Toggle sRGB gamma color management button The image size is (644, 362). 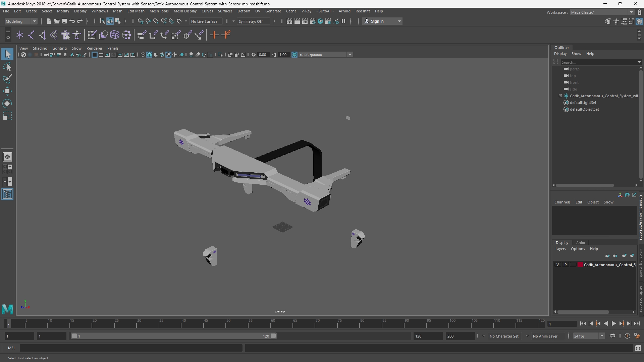[294, 55]
